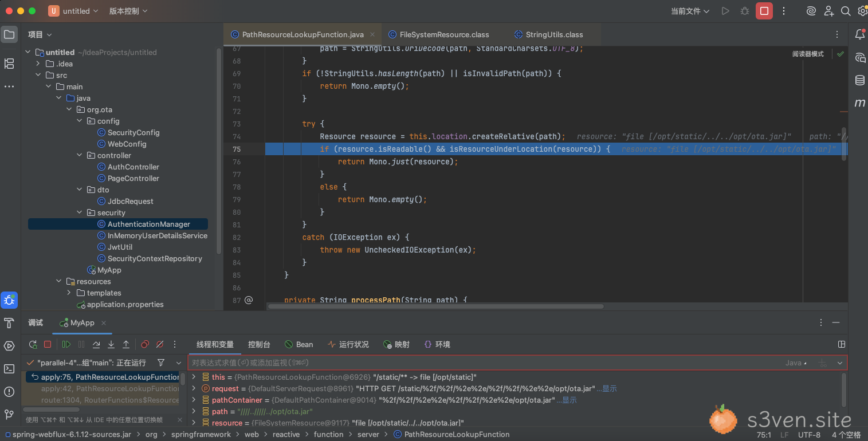Open the Project tool window icon
Screen dimensions: 868x441
[x=9, y=34]
